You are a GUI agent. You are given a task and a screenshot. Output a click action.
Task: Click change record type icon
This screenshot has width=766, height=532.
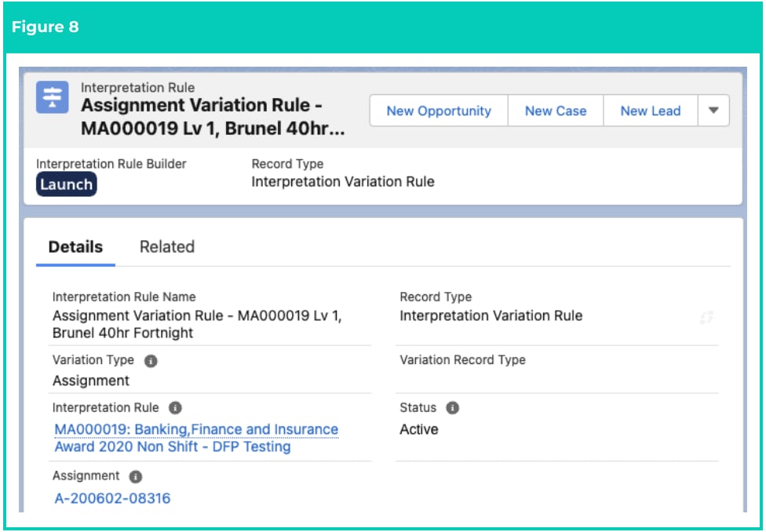706,318
